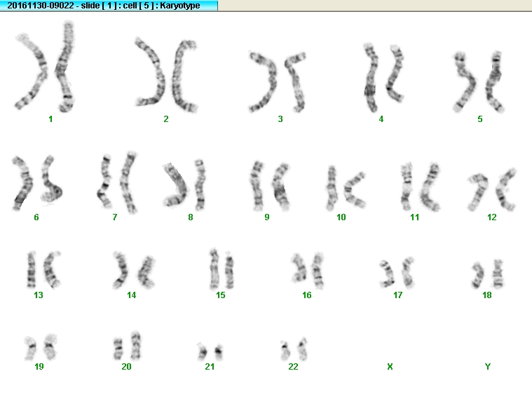Viewport: 532px width, 404px height.
Task: Click chromosome label 16
Action: (x=307, y=295)
